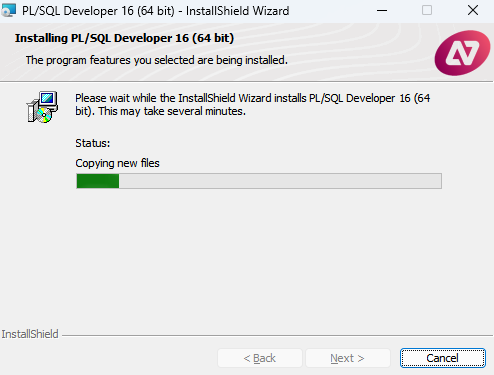The width and height of the screenshot is (494, 375).
Task: Click the window title text in the title bar
Action: (x=156, y=11)
